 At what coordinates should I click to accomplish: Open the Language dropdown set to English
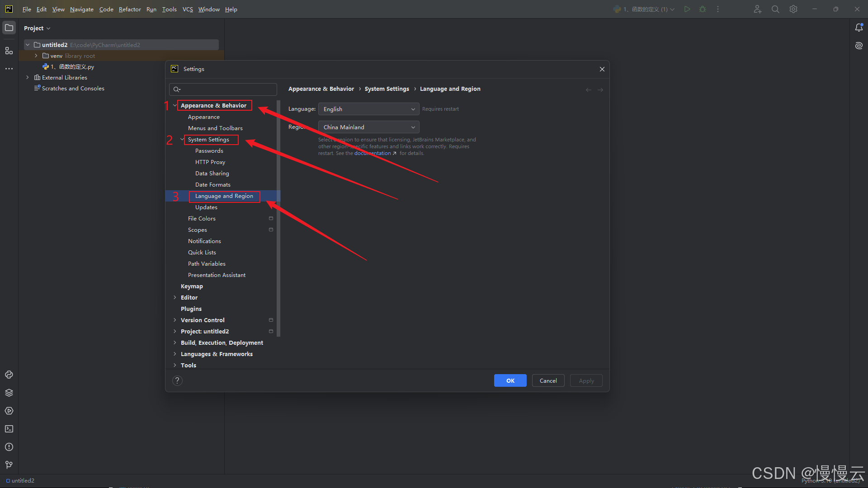(x=368, y=109)
